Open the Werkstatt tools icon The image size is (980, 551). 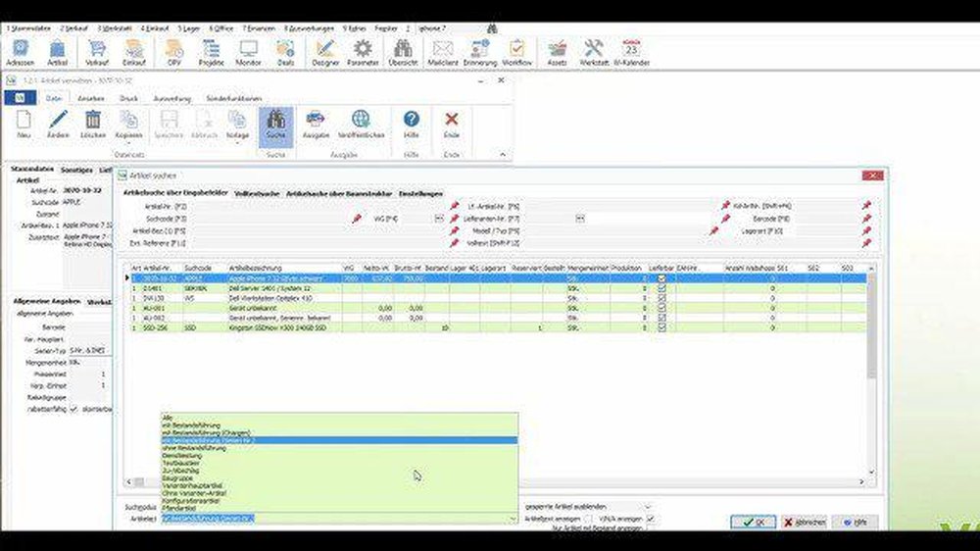click(594, 53)
